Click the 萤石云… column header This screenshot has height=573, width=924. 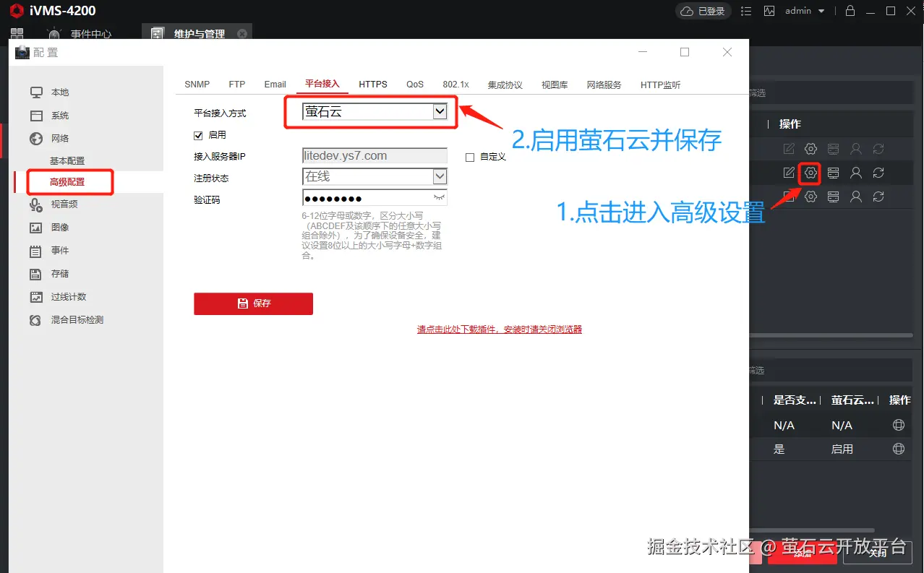[852, 400]
